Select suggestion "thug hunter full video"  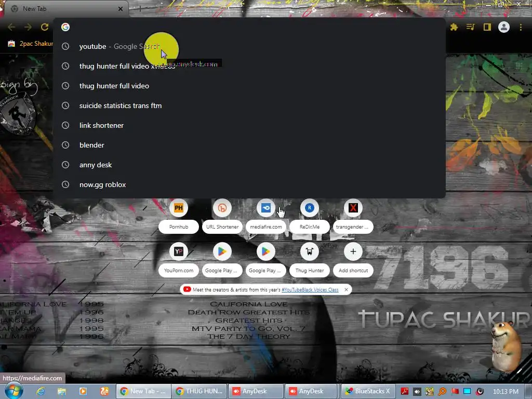(249, 86)
